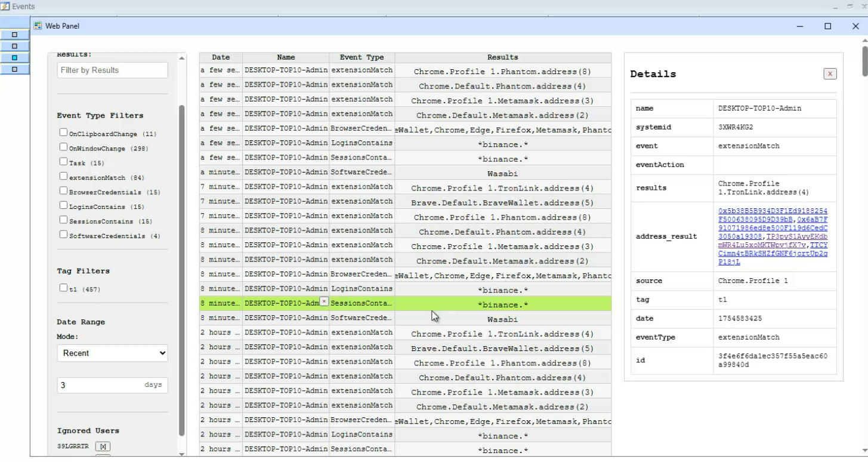
Task: Select 'a few se' Chrome.Default.Metamask.address(2) result
Action: click(503, 115)
